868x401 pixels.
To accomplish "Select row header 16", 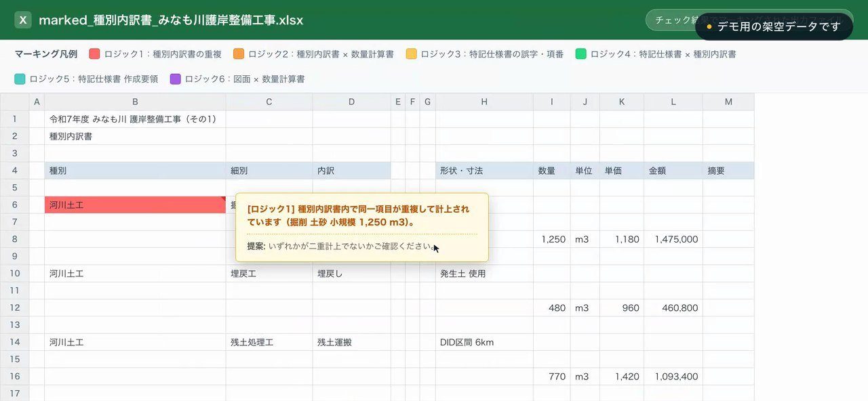I will pos(14,377).
